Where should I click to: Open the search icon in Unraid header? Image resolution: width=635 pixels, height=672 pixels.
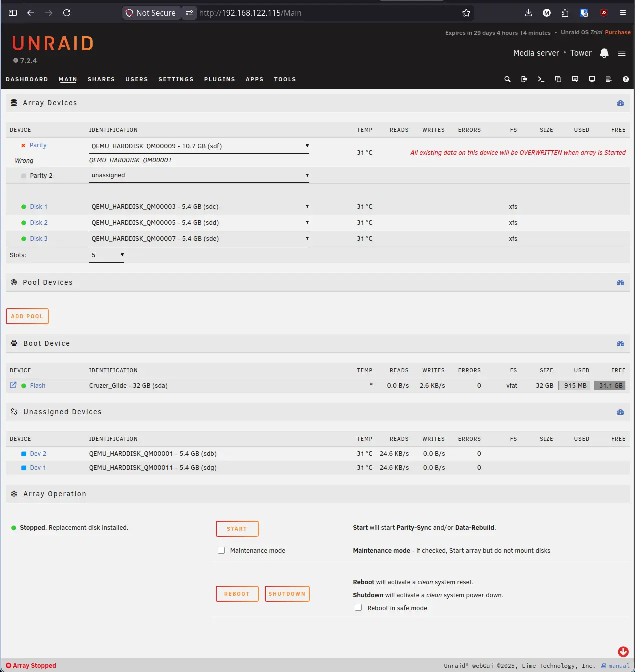507,79
